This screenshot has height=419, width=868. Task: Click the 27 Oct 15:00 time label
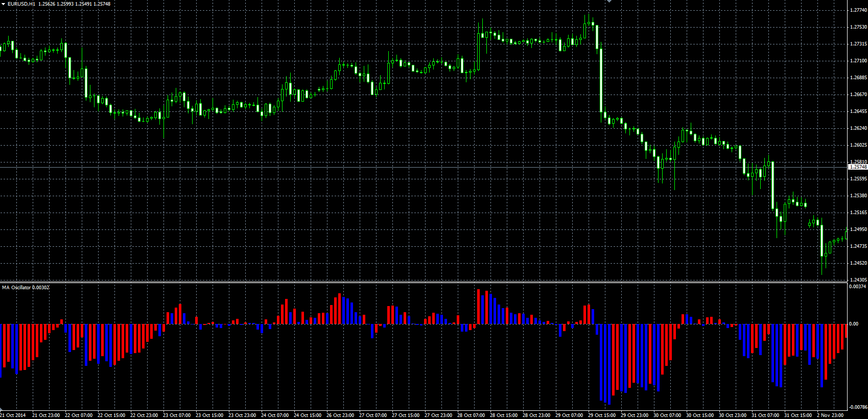(x=406, y=415)
